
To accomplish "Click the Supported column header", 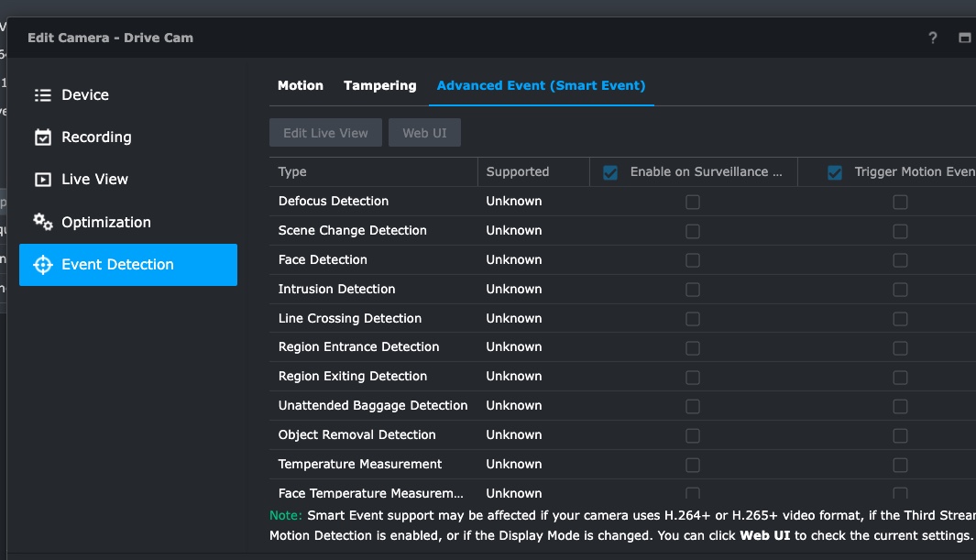I will [520, 171].
